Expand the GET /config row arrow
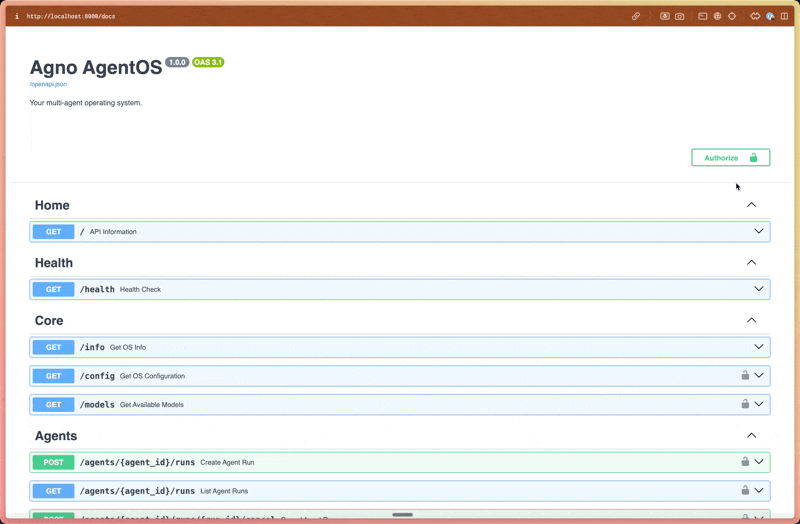 pyautogui.click(x=759, y=376)
